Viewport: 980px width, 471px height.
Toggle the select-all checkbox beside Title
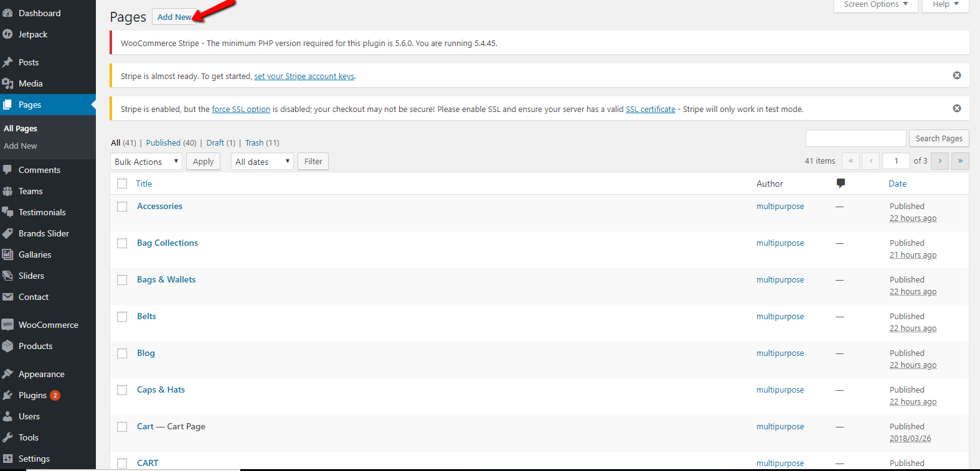(x=122, y=184)
